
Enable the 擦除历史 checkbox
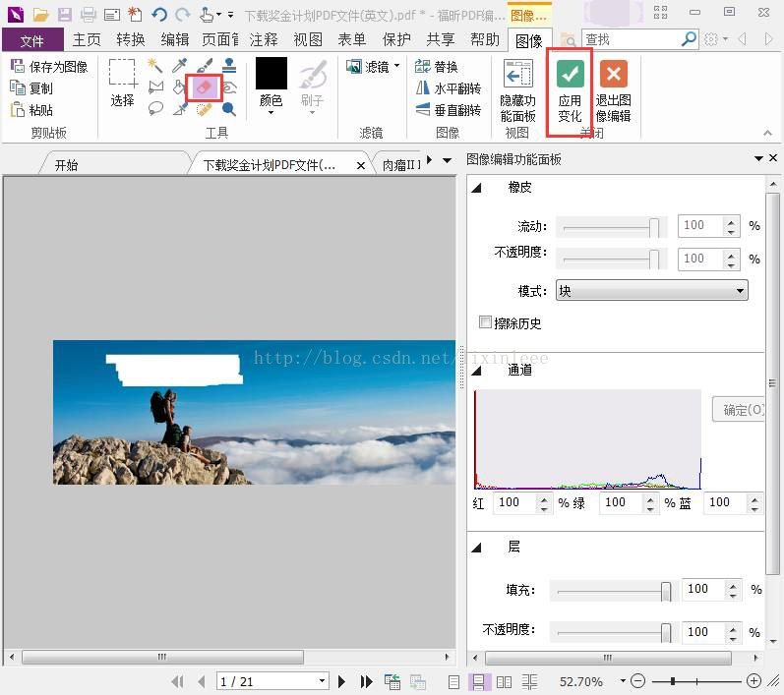(x=485, y=321)
